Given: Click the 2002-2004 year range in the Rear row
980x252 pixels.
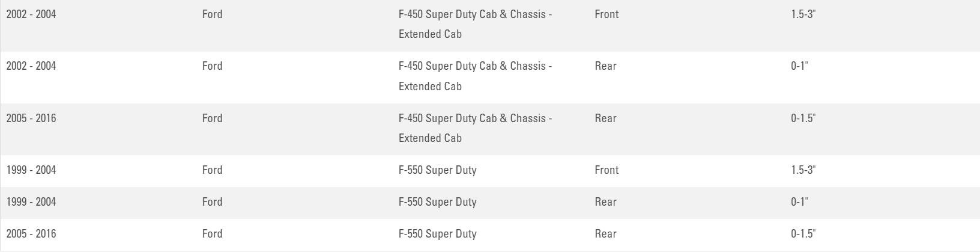Looking at the screenshot, I should (x=31, y=66).
